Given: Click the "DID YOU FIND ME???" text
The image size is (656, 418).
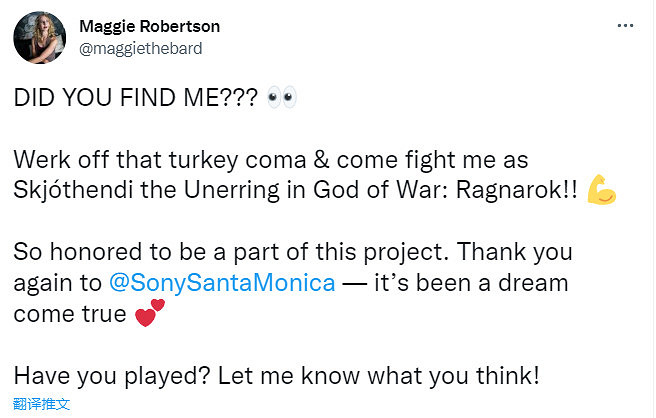Looking at the screenshot, I should pos(136,99).
